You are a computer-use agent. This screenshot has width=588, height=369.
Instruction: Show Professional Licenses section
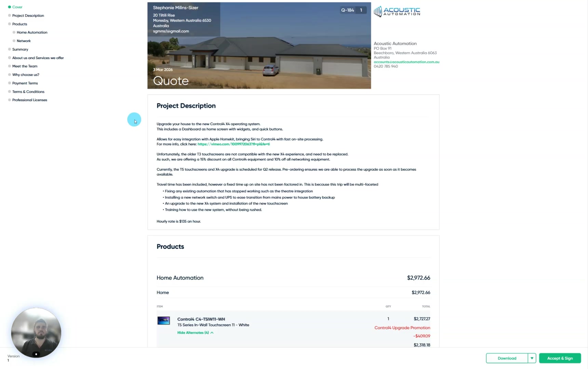[x=30, y=100]
